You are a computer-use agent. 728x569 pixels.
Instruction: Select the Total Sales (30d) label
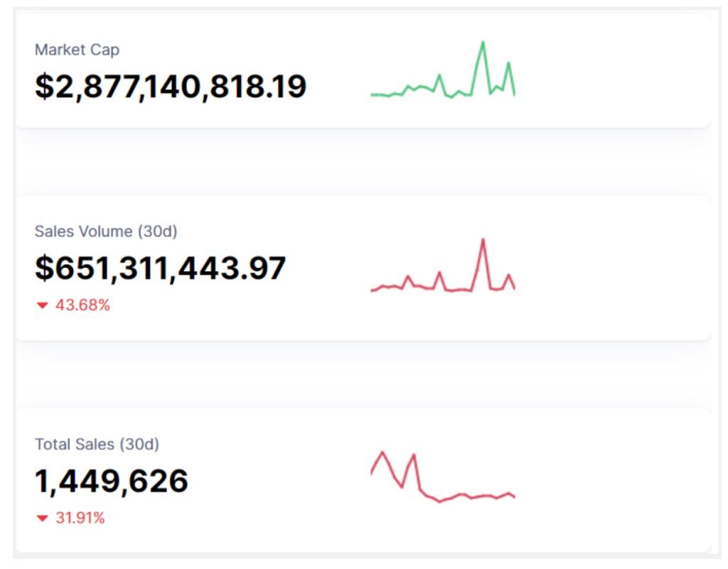pos(97,445)
